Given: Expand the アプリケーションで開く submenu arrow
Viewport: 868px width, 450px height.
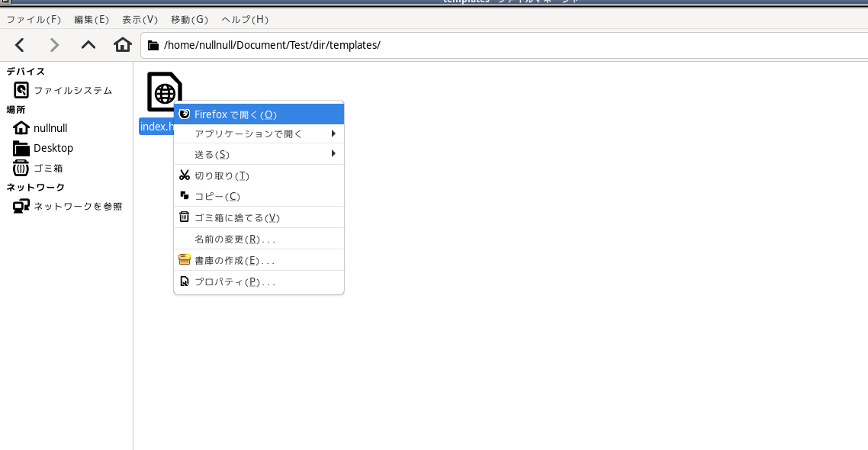Looking at the screenshot, I should pyautogui.click(x=333, y=133).
